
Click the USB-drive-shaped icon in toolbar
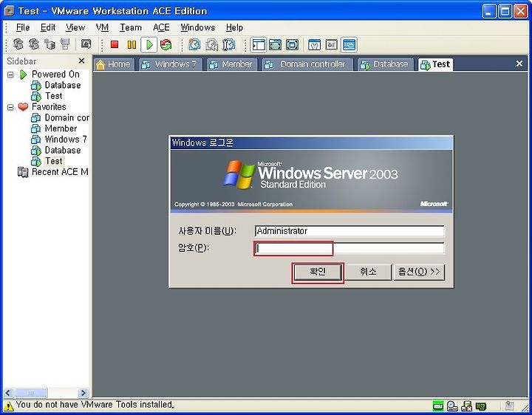(x=65, y=44)
